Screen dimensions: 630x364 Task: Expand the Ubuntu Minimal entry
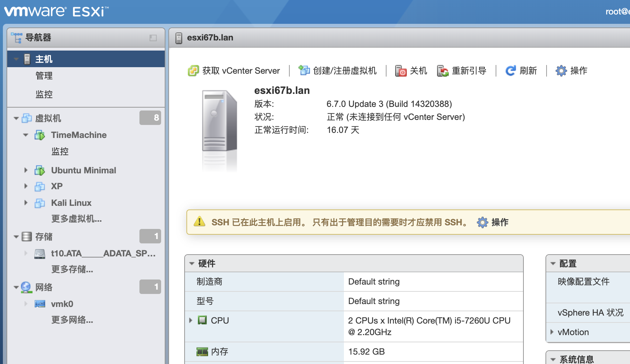click(26, 170)
